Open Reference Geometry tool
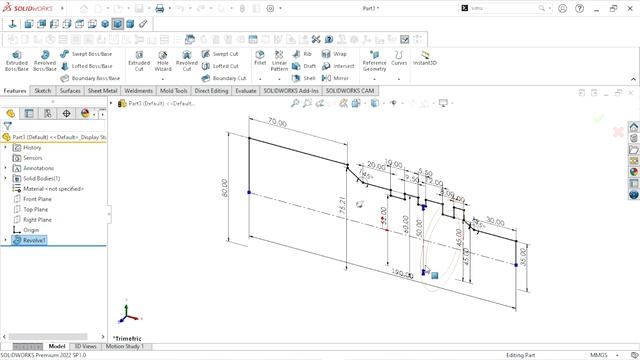Image resolution: width=640 pixels, height=360 pixels. coord(374,61)
